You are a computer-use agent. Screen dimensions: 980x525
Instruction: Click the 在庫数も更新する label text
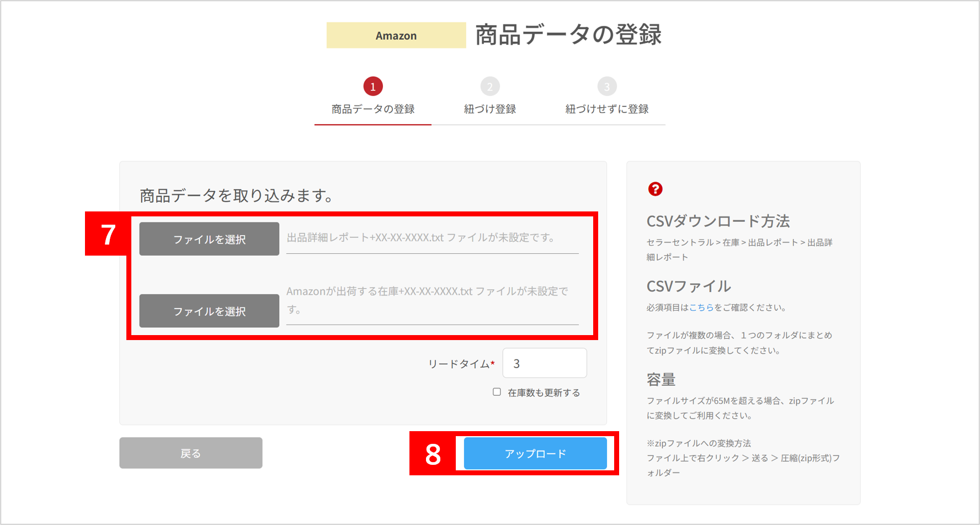pos(544,393)
